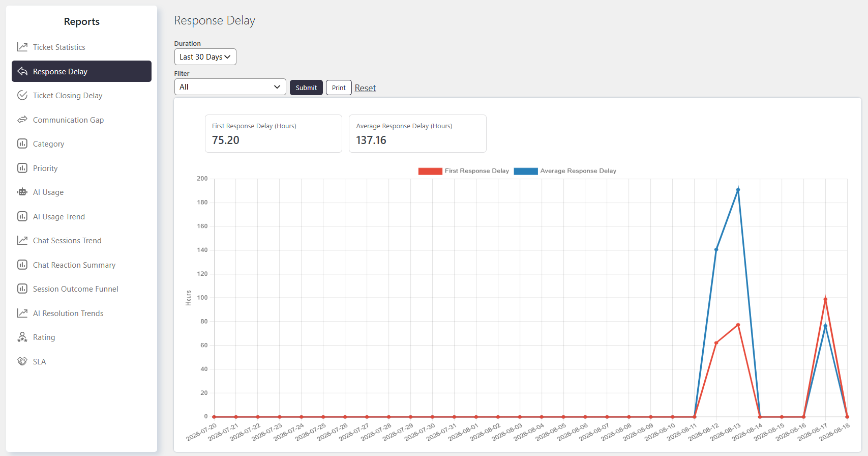868x456 pixels.
Task: Expand the Filter All dropdown
Action: 230,87
